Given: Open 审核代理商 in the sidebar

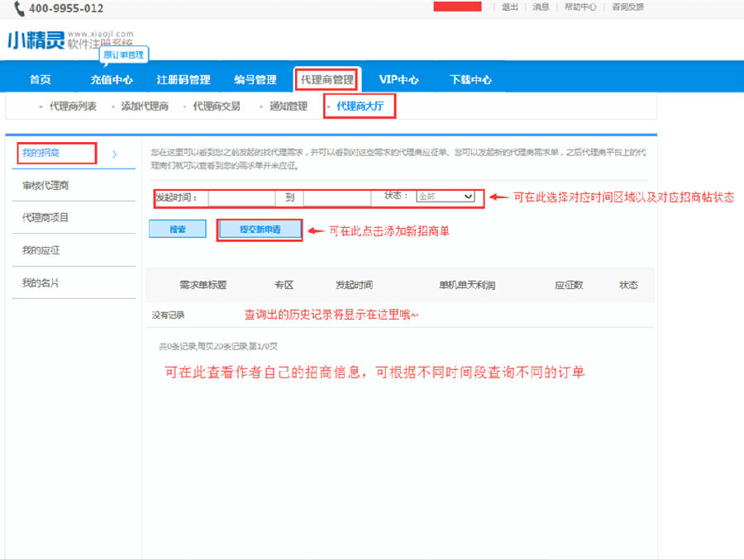Looking at the screenshot, I should (x=45, y=185).
